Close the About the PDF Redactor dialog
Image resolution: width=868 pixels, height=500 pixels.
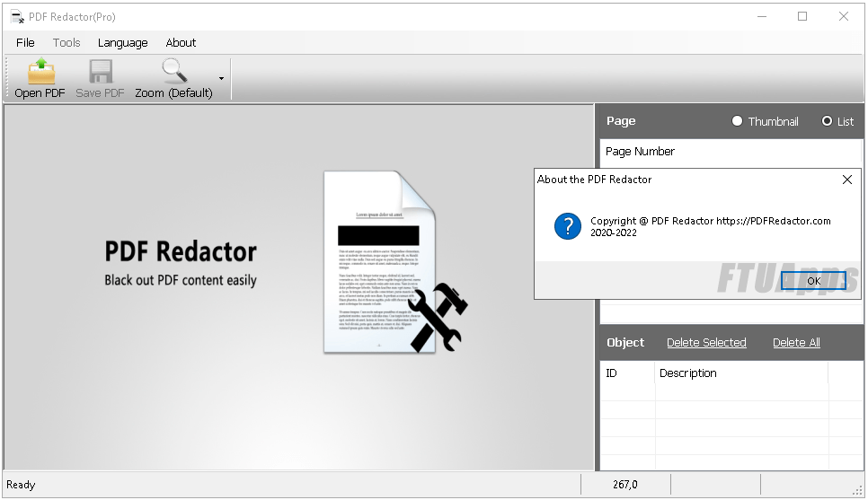(x=847, y=180)
